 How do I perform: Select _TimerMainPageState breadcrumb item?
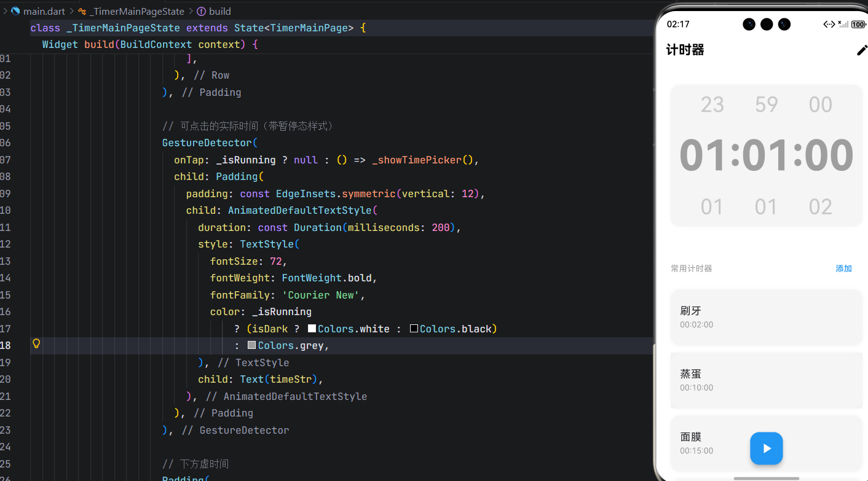[136, 11]
